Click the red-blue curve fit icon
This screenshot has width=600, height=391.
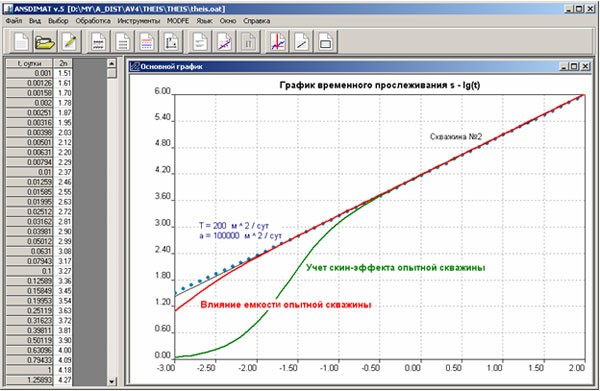pyautogui.click(x=224, y=42)
